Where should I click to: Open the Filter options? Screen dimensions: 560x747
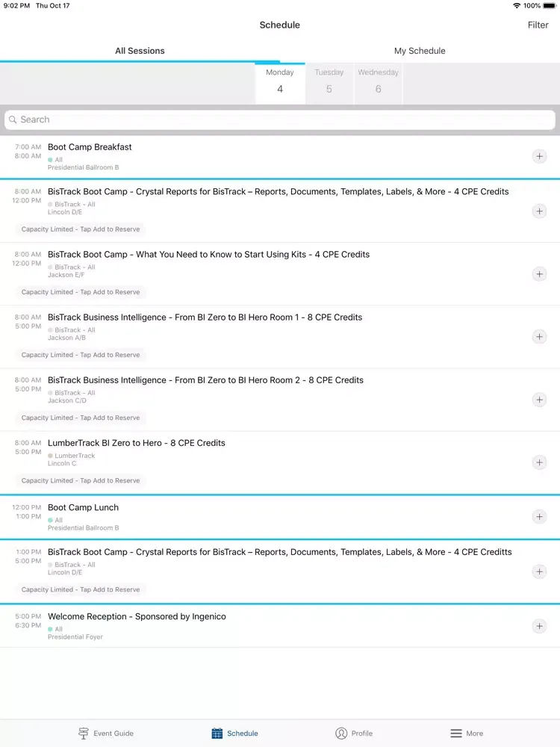coord(538,25)
